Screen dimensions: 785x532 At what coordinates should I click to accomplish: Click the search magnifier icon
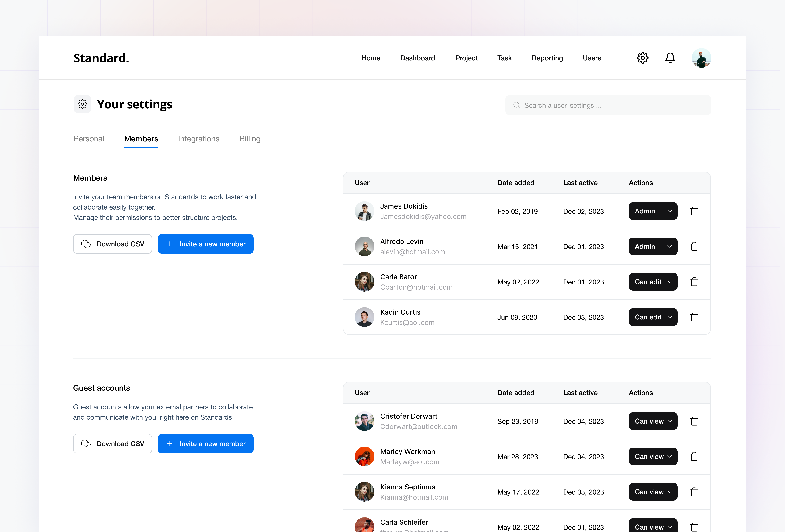pos(516,105)
